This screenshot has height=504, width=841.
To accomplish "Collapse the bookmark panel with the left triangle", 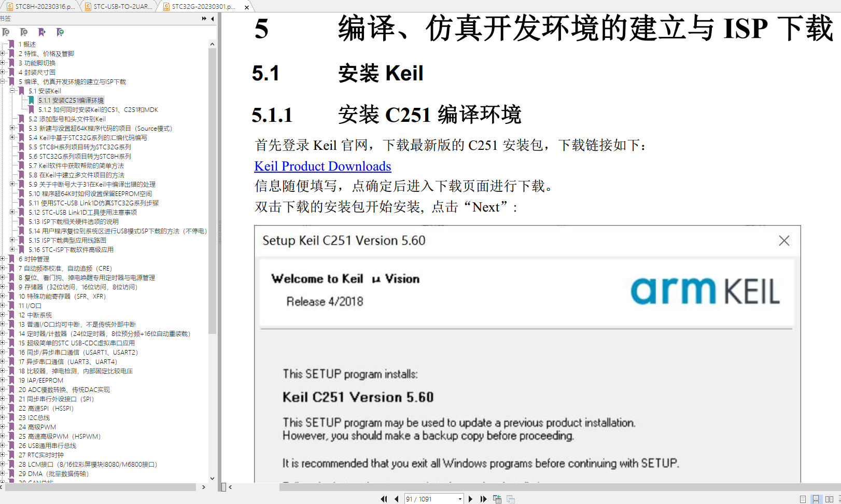I will pos(213,19).
